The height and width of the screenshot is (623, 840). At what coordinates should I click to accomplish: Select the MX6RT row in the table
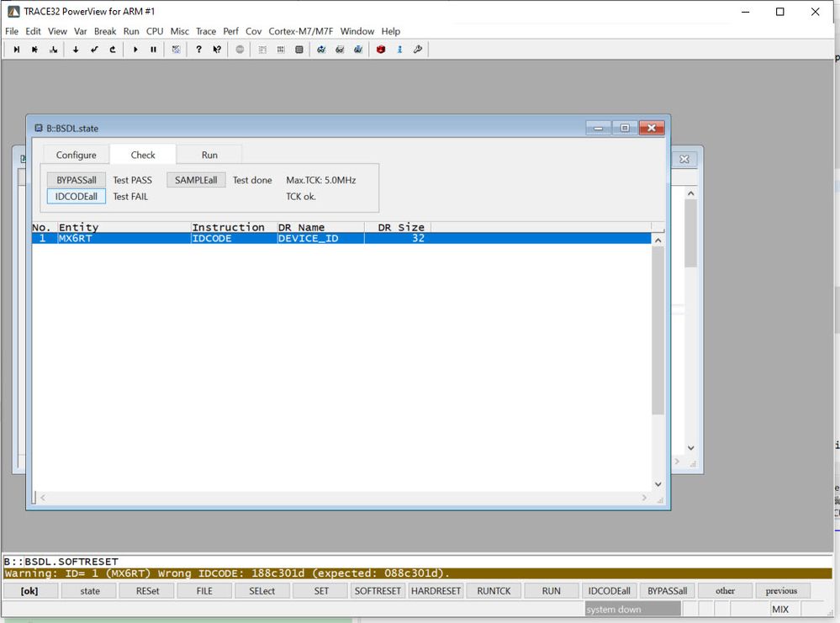341,239
